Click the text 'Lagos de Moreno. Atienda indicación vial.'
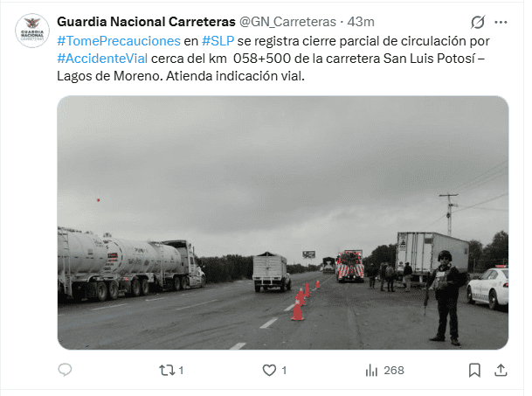Screen dimensions: 532x396 [x=181, y=76]
